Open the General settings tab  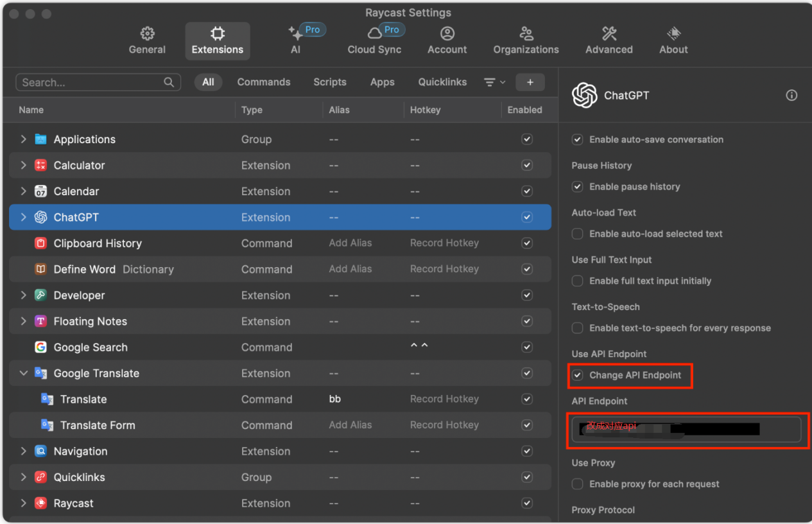tap(147, 40)
